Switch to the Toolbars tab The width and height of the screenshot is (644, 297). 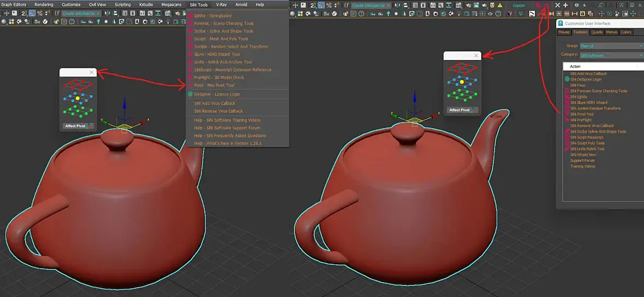coord(580,32)
